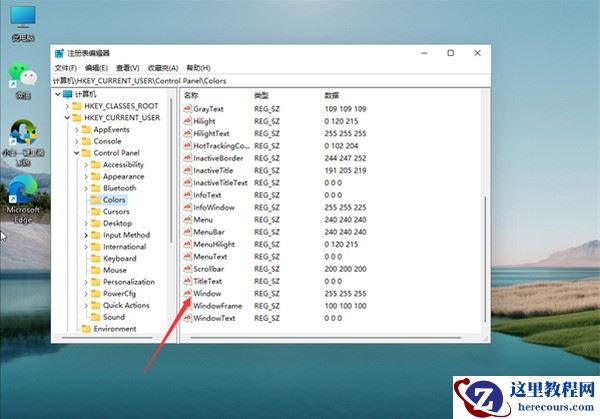The width and height of the screenshot is (600, 419).
Task: Click the Hilight string value icon
Action: [x=188, y=121]
